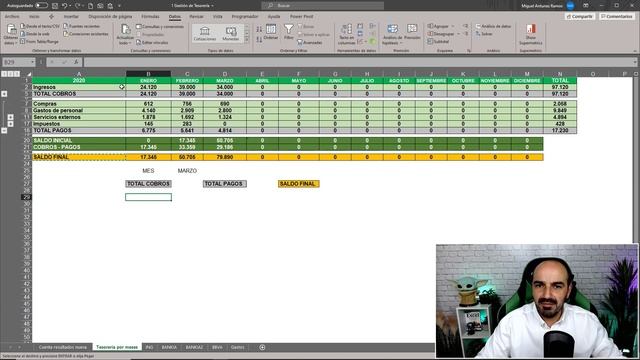Switch to the Programador tab
The height and width of the screenshot is (360, 640).
245,16
